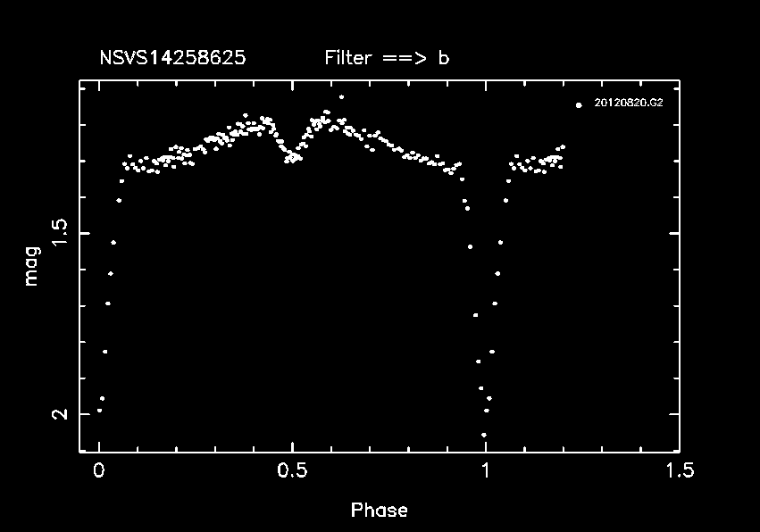Click the x-axis tick label 1.5 at right
Viewport: 760px width, 532px height.
(x=679, y=470)
